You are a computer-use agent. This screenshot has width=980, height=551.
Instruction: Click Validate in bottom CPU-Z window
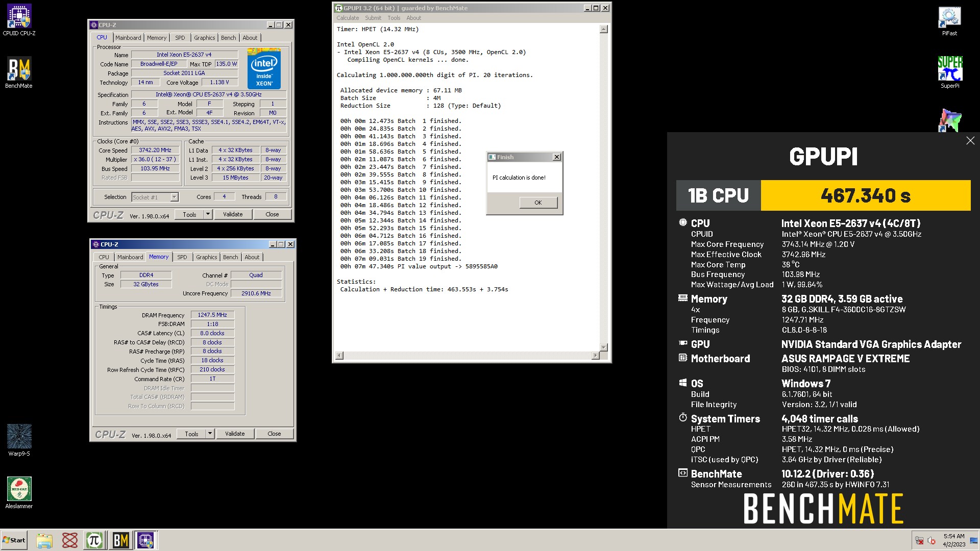pos(235,434)
